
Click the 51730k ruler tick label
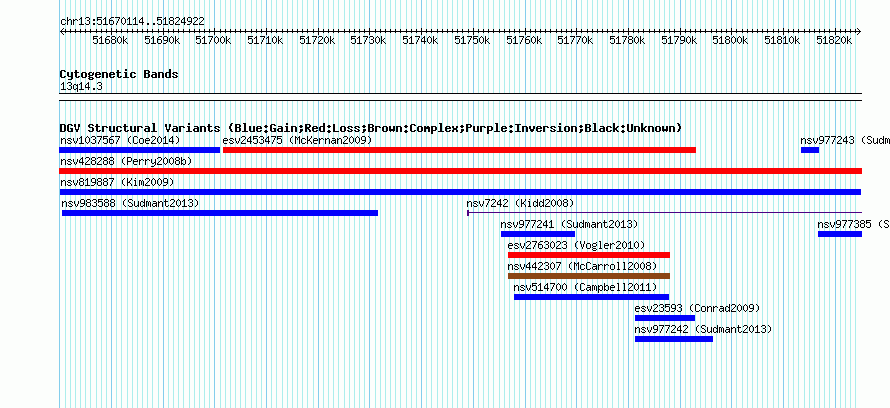(x=368, y=40)
